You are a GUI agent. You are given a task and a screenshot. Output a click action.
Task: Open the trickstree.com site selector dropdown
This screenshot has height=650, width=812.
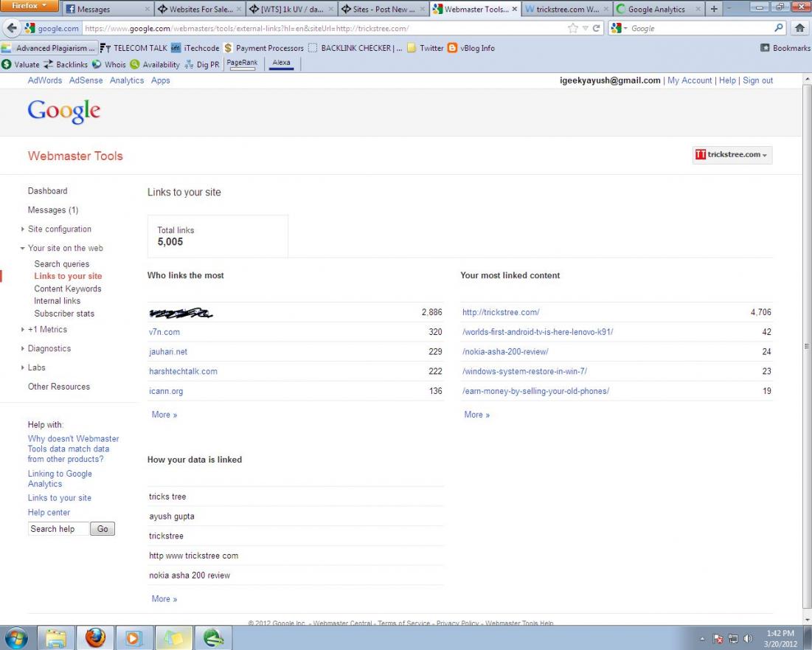tap(732, 155)
